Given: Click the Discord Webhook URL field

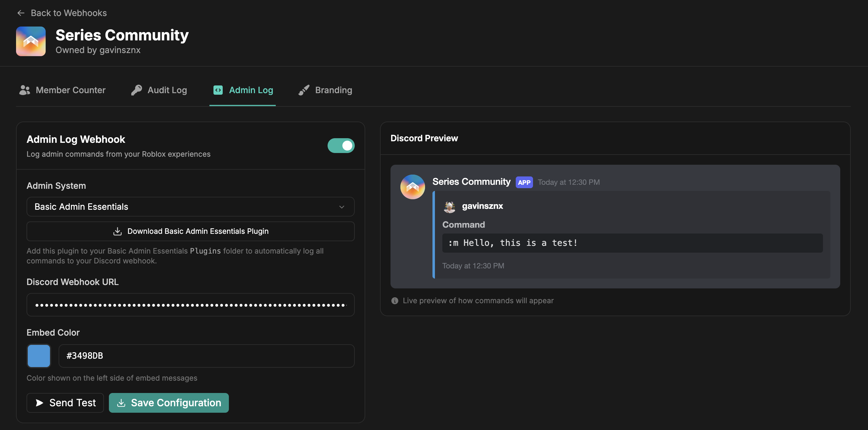Looking at the screenshot, I should (x=190, y=304).
